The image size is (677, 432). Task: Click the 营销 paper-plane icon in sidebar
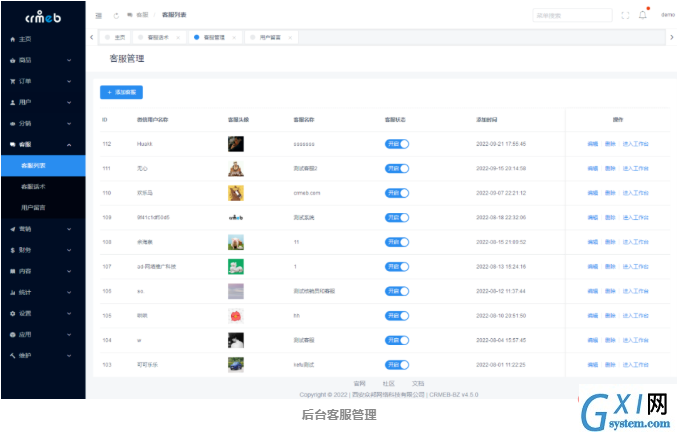click(x=13, y=229)
